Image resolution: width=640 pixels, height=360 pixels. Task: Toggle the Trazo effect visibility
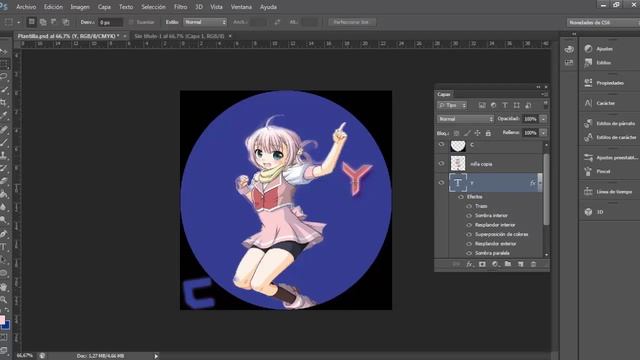coord(469,206)
